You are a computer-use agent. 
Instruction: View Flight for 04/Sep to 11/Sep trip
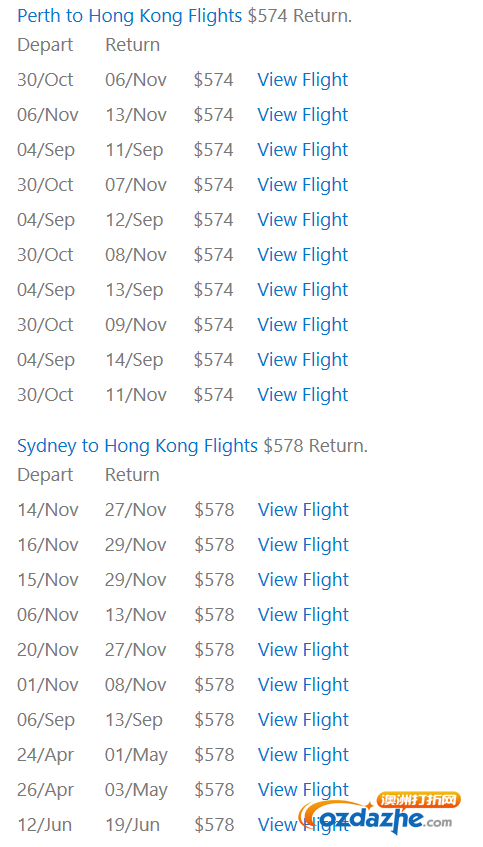click(303, 150)
